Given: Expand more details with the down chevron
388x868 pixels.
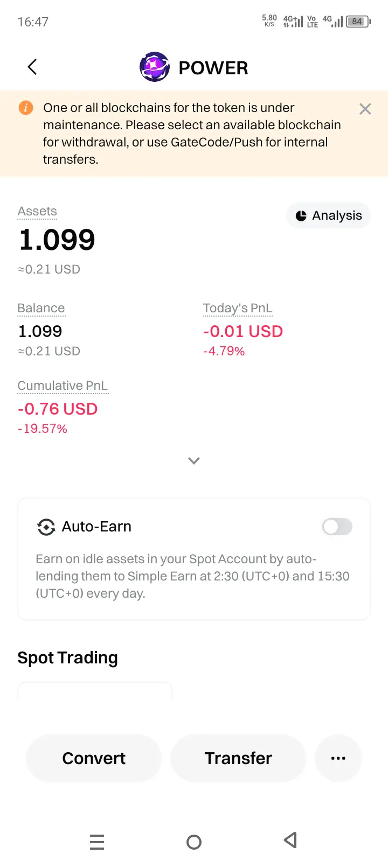Looking at the screenshot, I should click(194, 461).
